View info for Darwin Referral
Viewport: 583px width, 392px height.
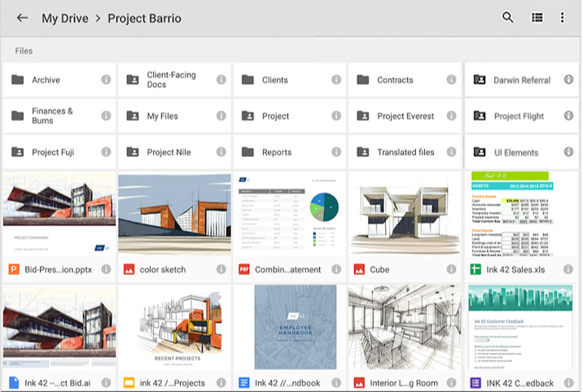click(568, 79)
